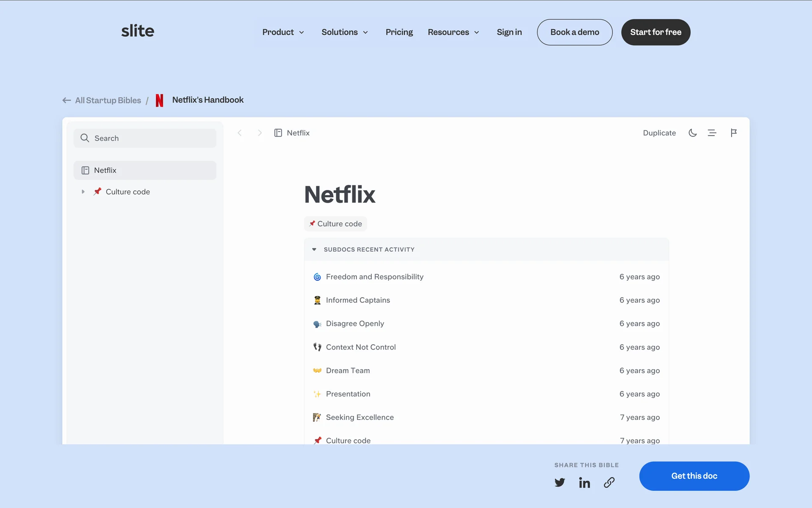812x508 pixels.
Task: Open Freedom and Responsibility subdoc
Action: (374, 277)
